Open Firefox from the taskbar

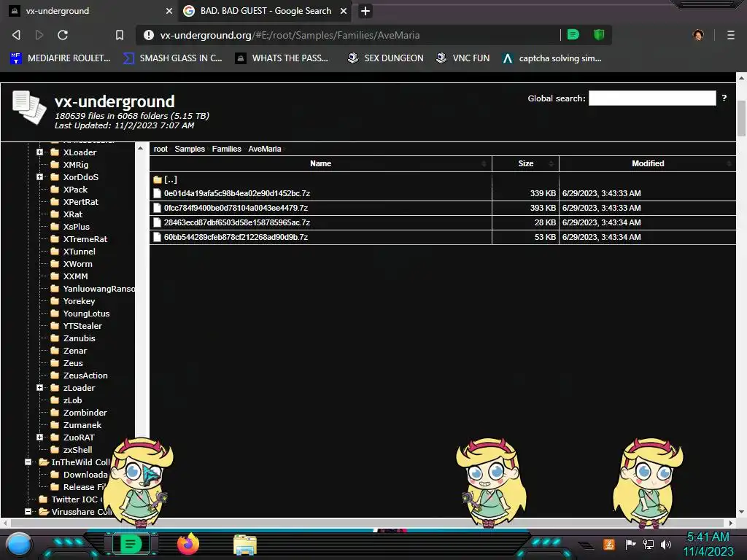[x=188, y=544]
